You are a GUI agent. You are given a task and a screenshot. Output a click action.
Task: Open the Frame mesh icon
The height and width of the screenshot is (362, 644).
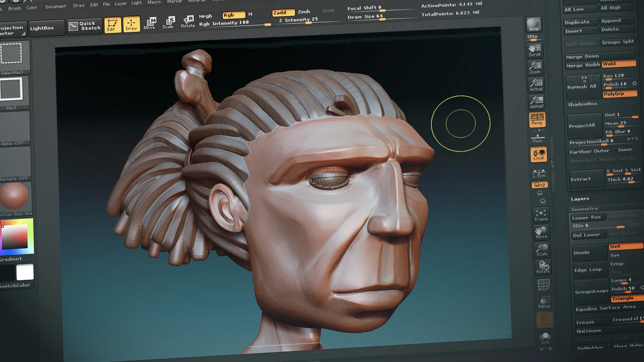[541, 214]
